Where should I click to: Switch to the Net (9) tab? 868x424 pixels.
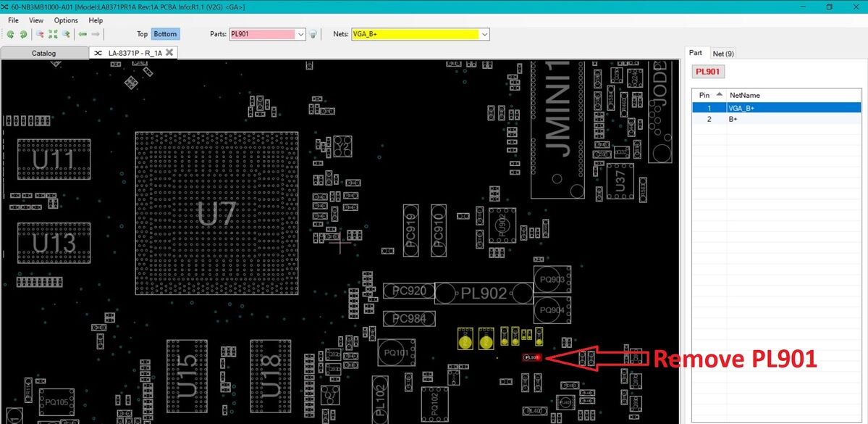(722, 53)
